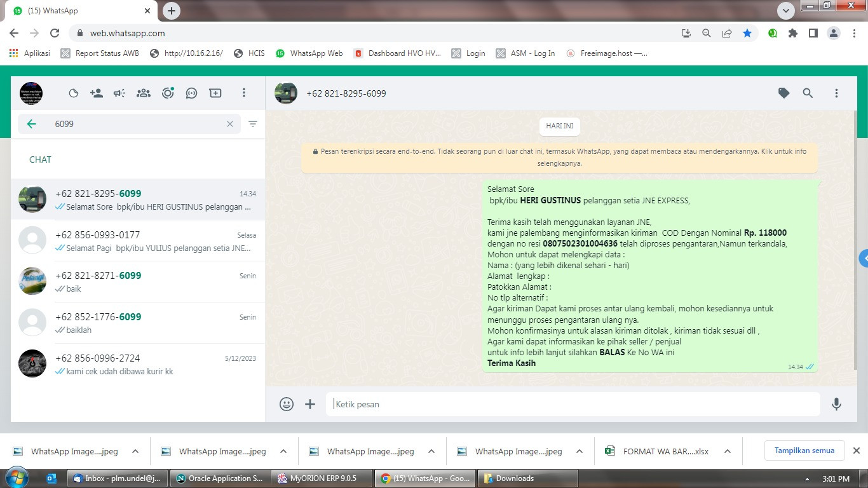Toggle the unread chats filter icon

click(x=253, y=124)
